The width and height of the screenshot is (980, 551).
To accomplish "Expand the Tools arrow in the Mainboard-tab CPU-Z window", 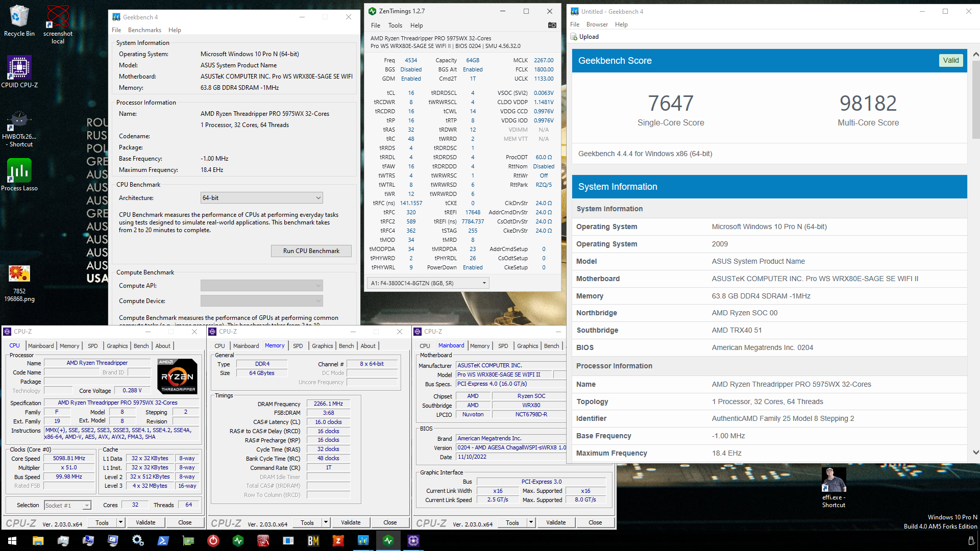I will [531, 522].
